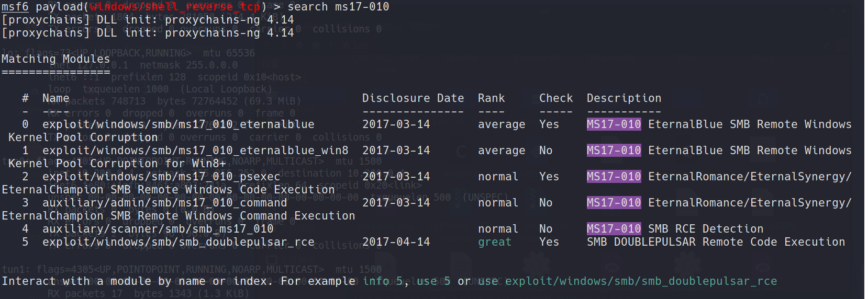Viewport: 868px width, 299px height.
Task: Pick the ms17_010_psexec exploit path
Action: coord(161,177)
